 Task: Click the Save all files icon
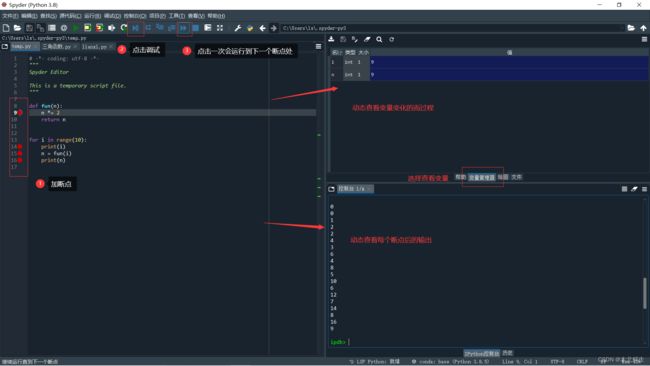(40, 28)
